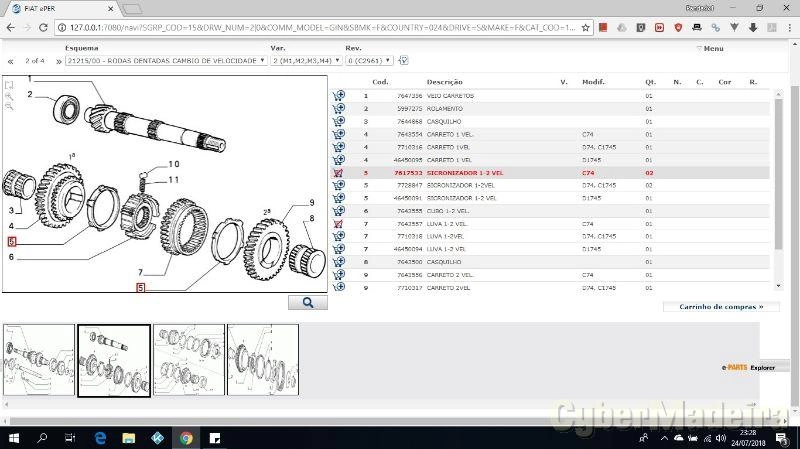
Task: Open the Chrome three-dot menu
Action: tap(789, 28)
